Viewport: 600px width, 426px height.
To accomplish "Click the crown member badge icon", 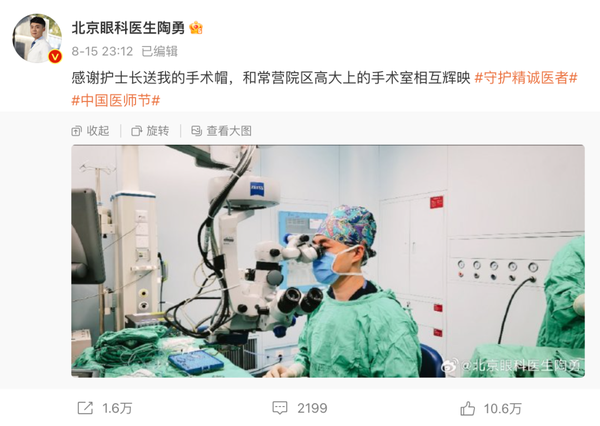I will [196, 28].
